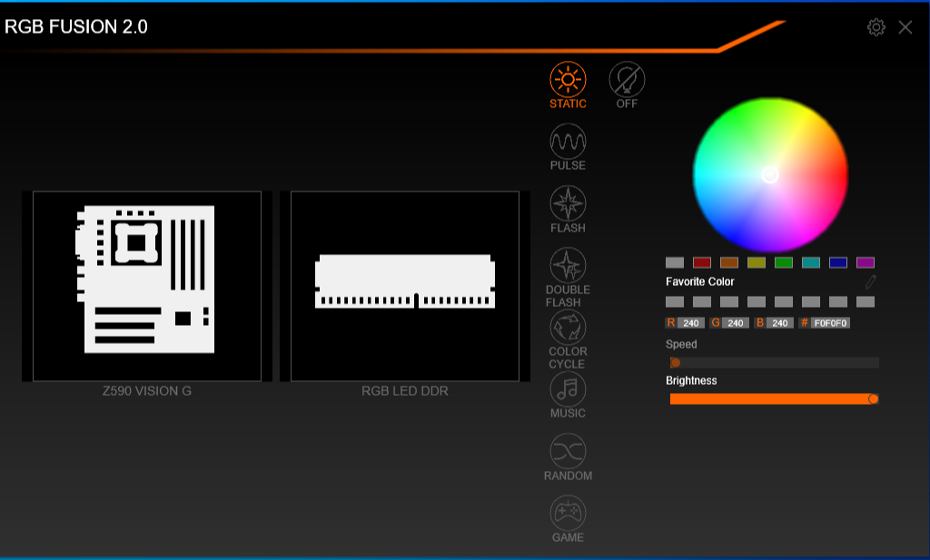
Task: Pick the Double Flash effect
Action: 568,265
